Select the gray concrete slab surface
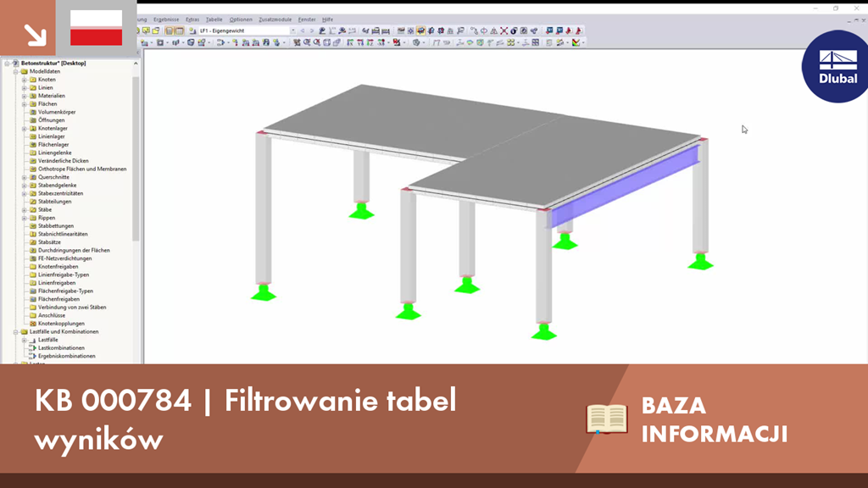Image resolution: width=868 pixels, height=488 pixels. [x=481, y=144]
